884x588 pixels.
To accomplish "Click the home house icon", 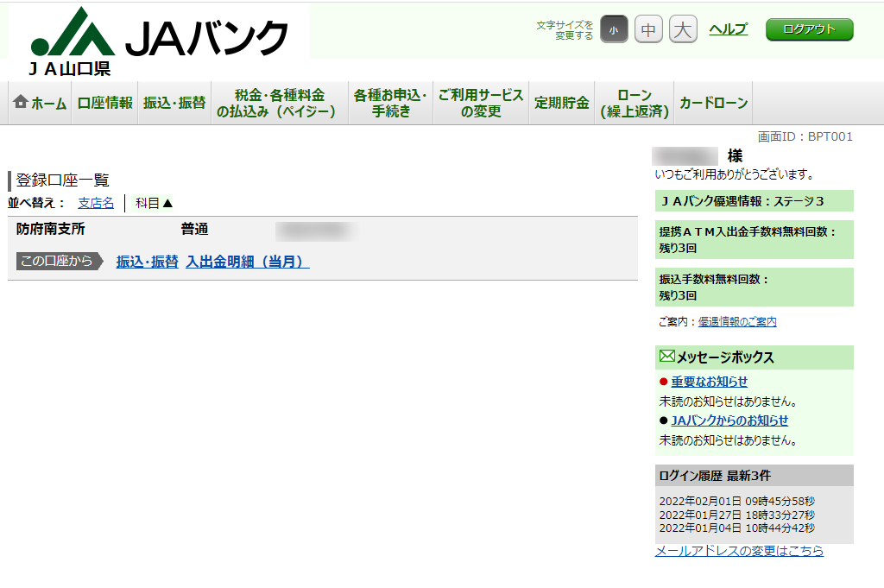I will pyautogui.click(x=21, y=102).
